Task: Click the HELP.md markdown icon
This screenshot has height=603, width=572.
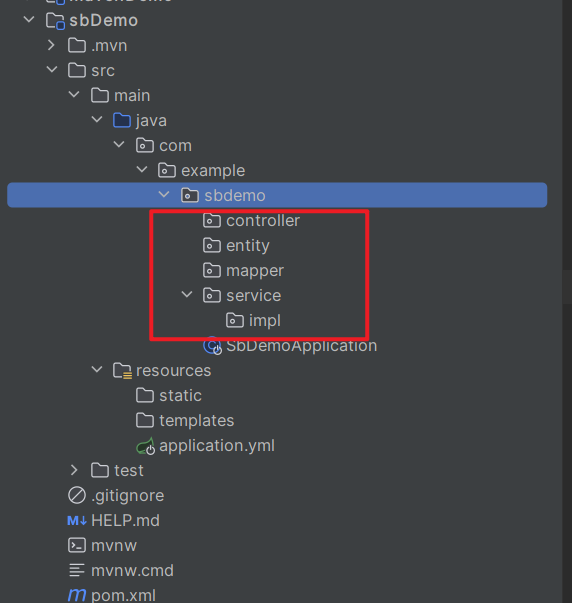Action: click(x=77, y=521)
